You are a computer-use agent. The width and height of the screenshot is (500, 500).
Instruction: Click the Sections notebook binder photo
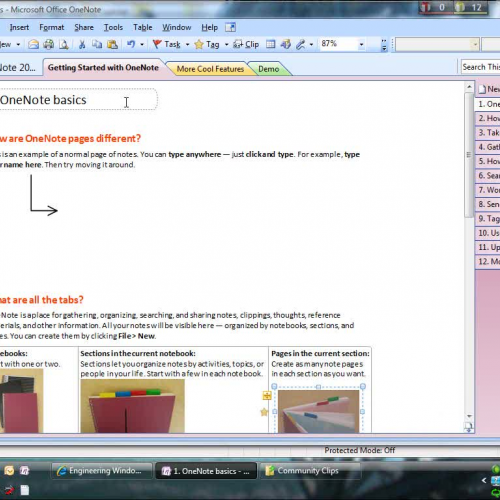coord(132,406)
